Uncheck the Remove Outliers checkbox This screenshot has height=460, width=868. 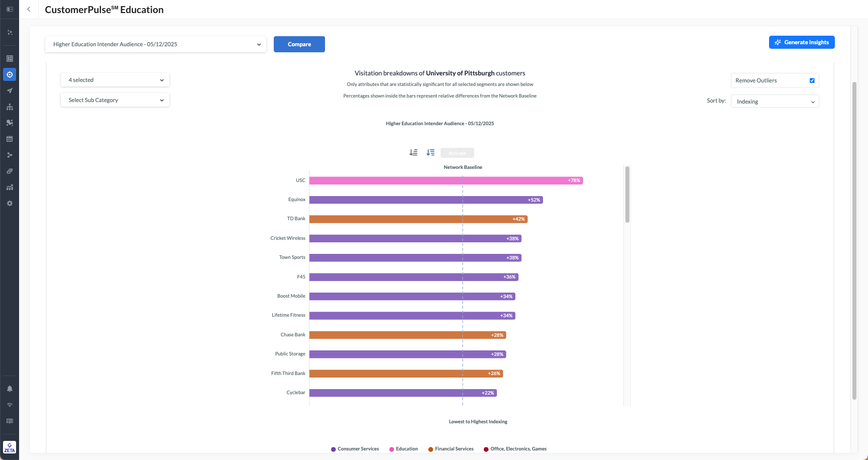(812, 80)
